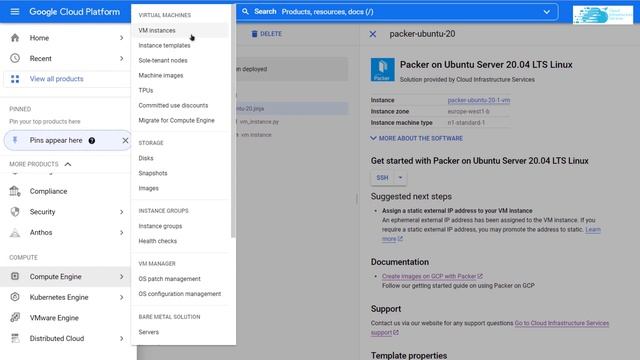Open the search bar dropdown arrow
The image size is (640, 360).
[x=547, y=12]
